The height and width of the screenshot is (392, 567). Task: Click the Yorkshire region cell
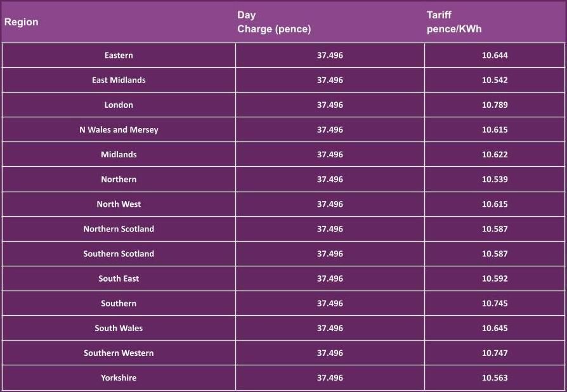[119, 377]
